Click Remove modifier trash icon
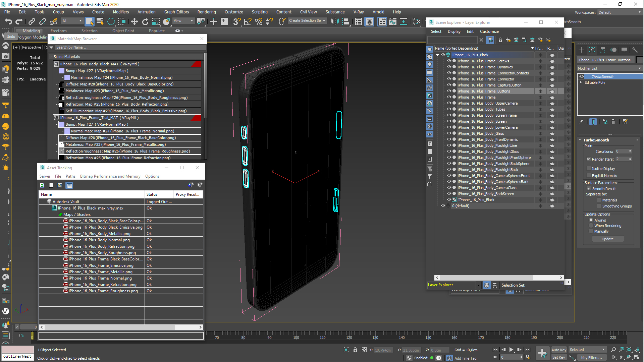 pyautogui.click(x=613, y=122)
